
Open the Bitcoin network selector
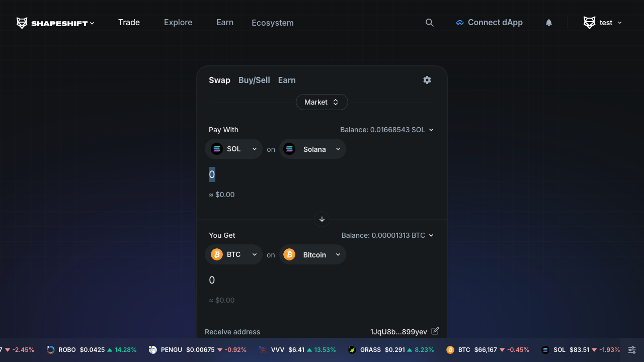coord(312,254)
